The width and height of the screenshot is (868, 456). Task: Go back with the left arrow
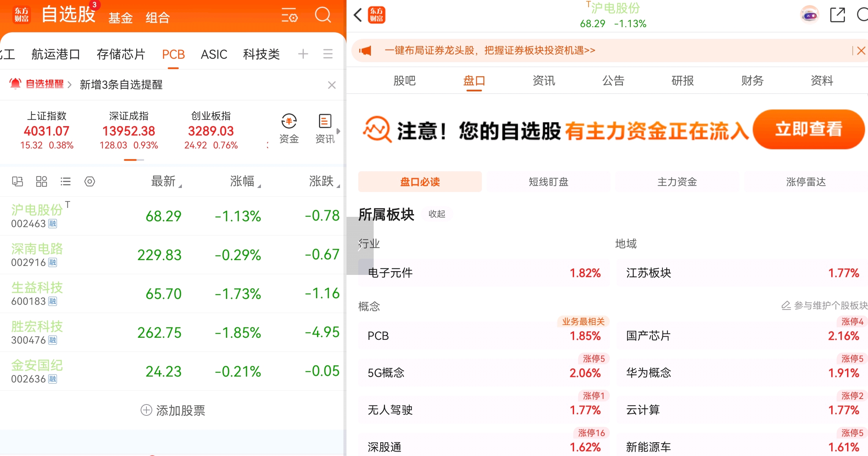pyautogui.click(x=358, y=15)
